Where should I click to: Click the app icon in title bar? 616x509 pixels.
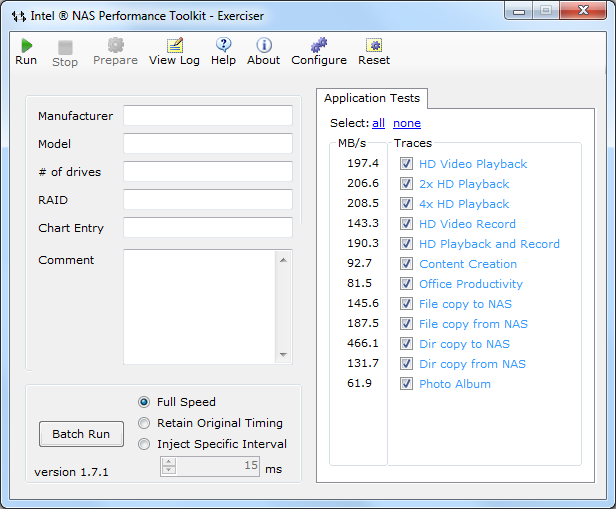18,16
